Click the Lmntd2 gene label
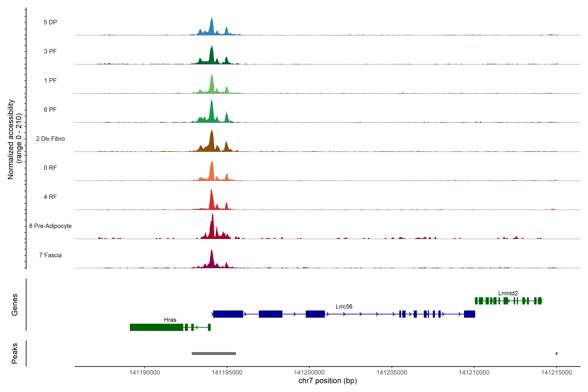The image size is (588, 392). [x=508, y=293]
